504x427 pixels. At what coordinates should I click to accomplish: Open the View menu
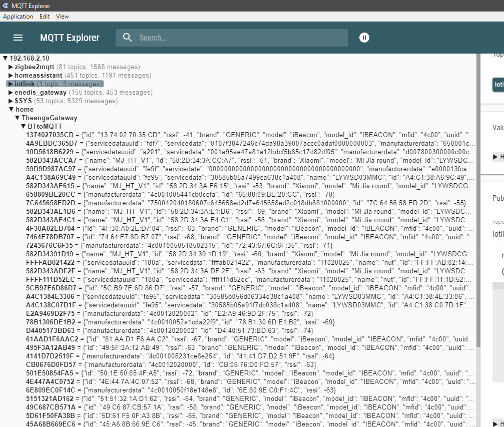click(63, 17)
